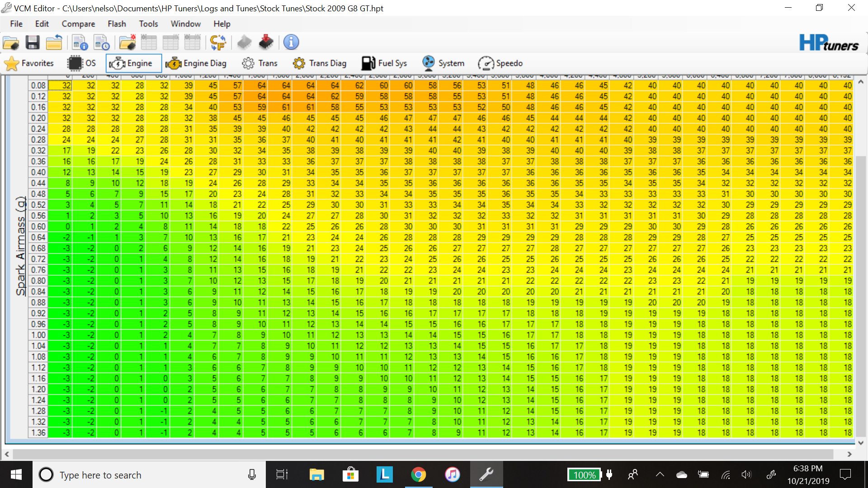Click the Windows search box
The width and height of the screenshot is (868, 488).
136,474
